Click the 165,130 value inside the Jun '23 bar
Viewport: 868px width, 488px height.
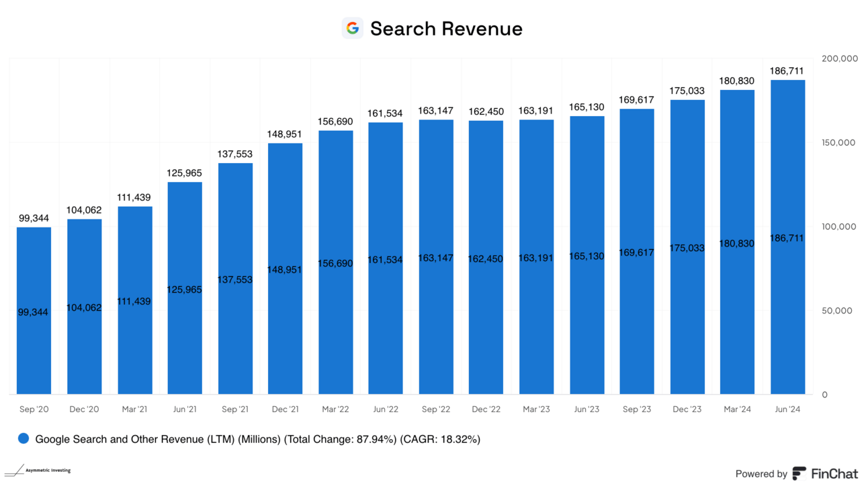point(587,256)
